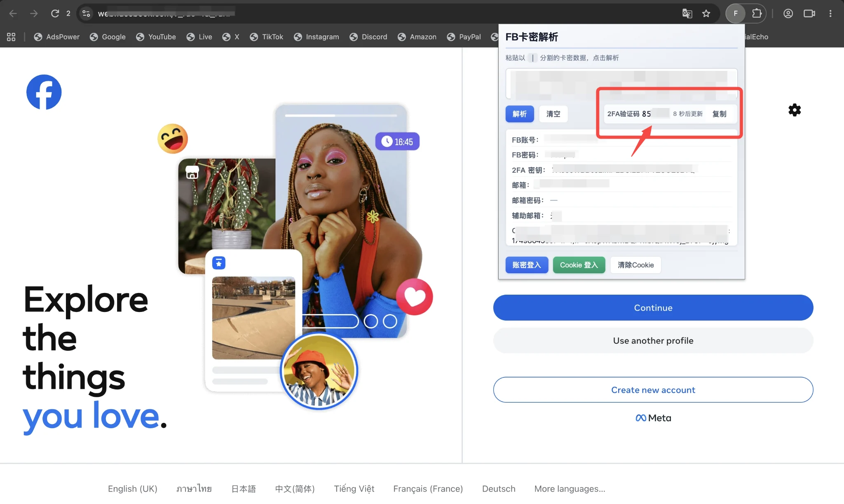Click the 清除Cookie button

click(635, 265)
